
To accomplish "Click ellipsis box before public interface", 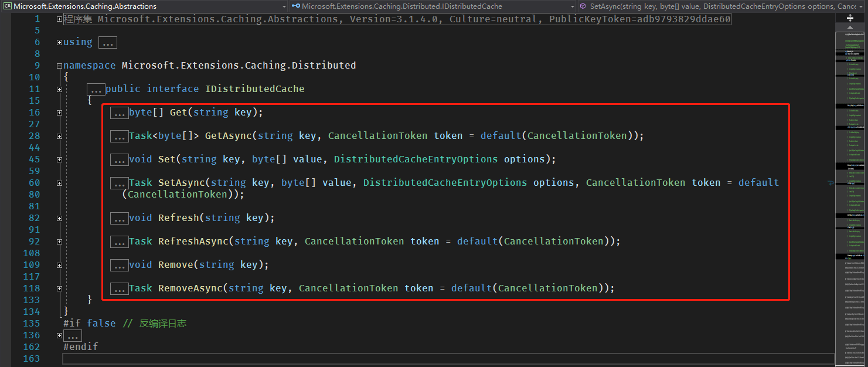I will click(96, 89).
